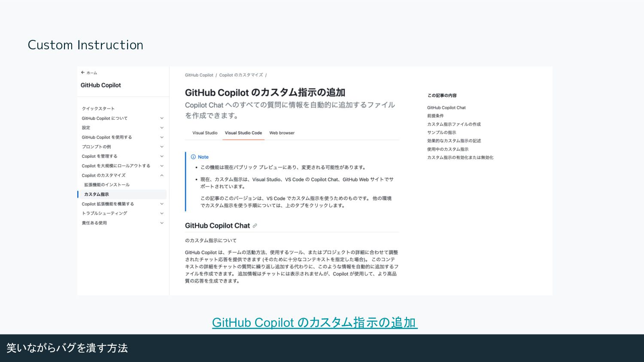
Task: Expand GitHub Copilot を使用する section
Action: (162, 137)
